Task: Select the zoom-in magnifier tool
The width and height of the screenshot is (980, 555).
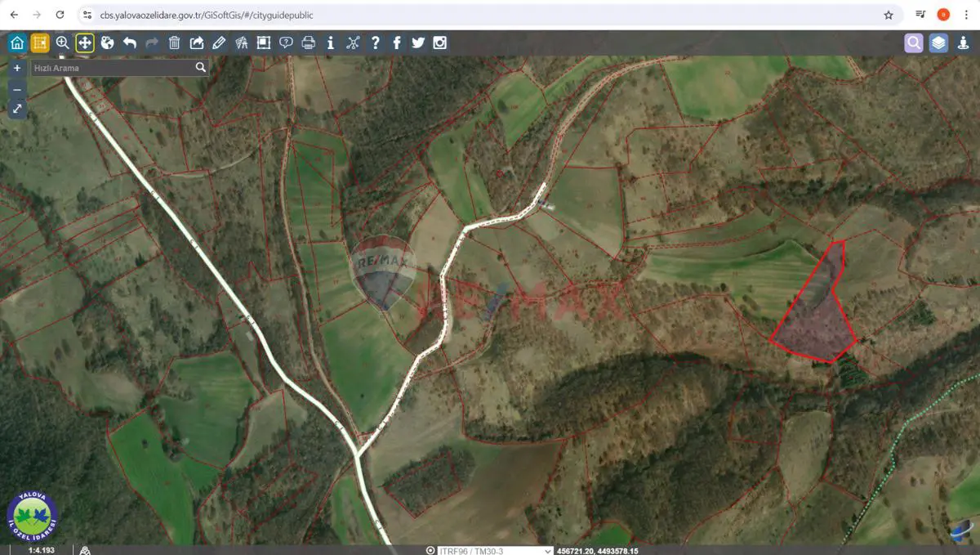Action: [62, 43]
